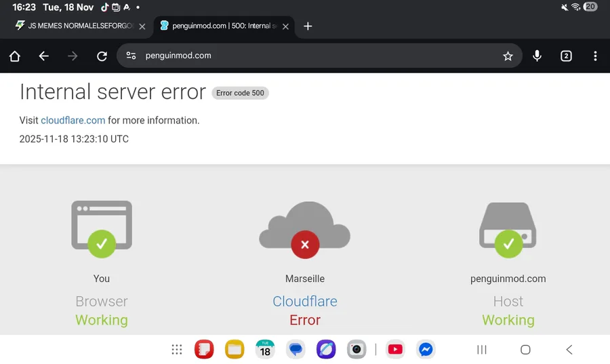Open the tab switcher showing 2

tap(566, 56)
